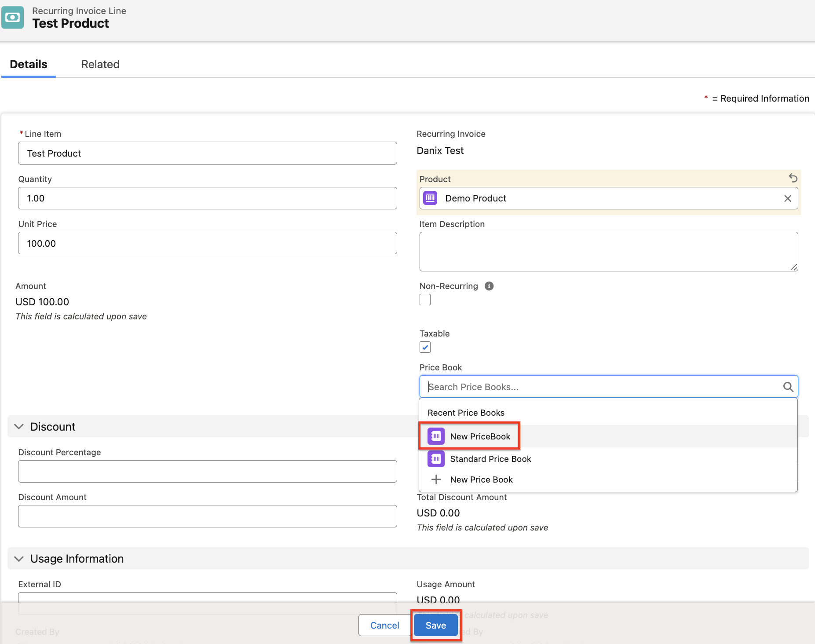Click the plus icon for New Price Book
815x644 pixels.
[x=436, y=479]
